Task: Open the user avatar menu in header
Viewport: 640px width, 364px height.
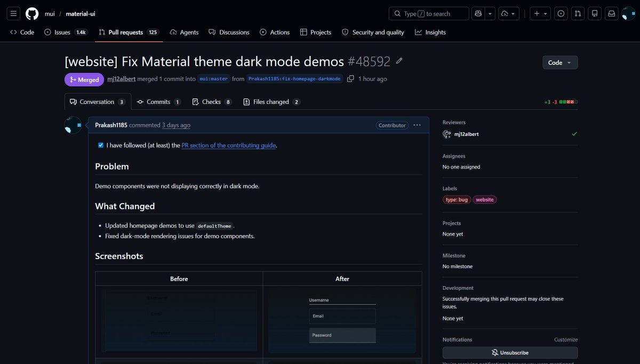Action: tap(628, 14)
